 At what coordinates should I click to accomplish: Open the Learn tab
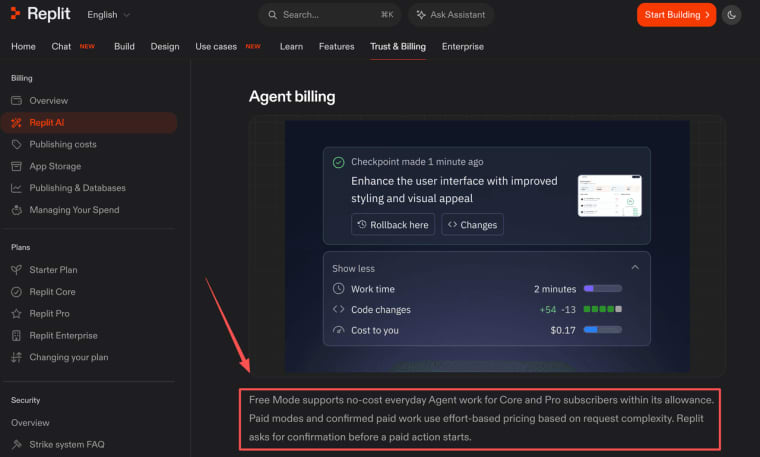pos(291,47)
